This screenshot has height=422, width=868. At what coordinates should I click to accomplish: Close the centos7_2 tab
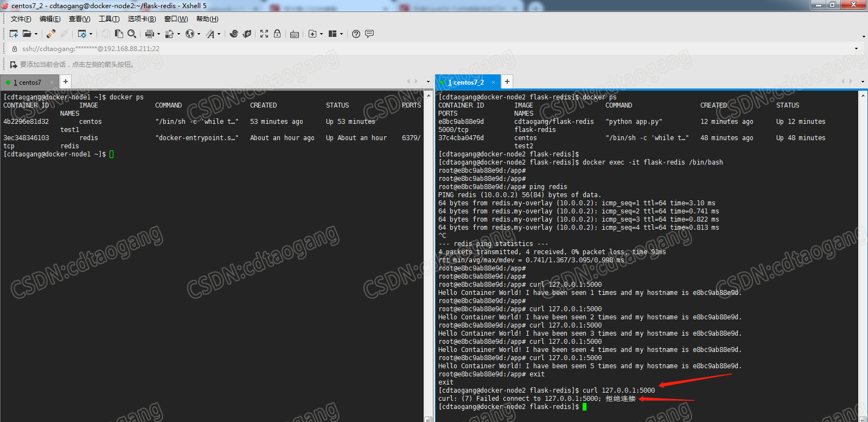[494, 83]
